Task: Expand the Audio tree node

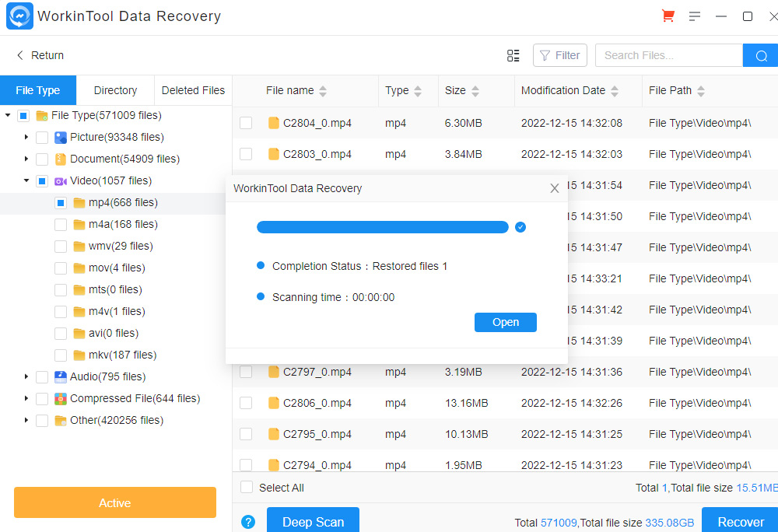Action: click(x=26, y=376)
